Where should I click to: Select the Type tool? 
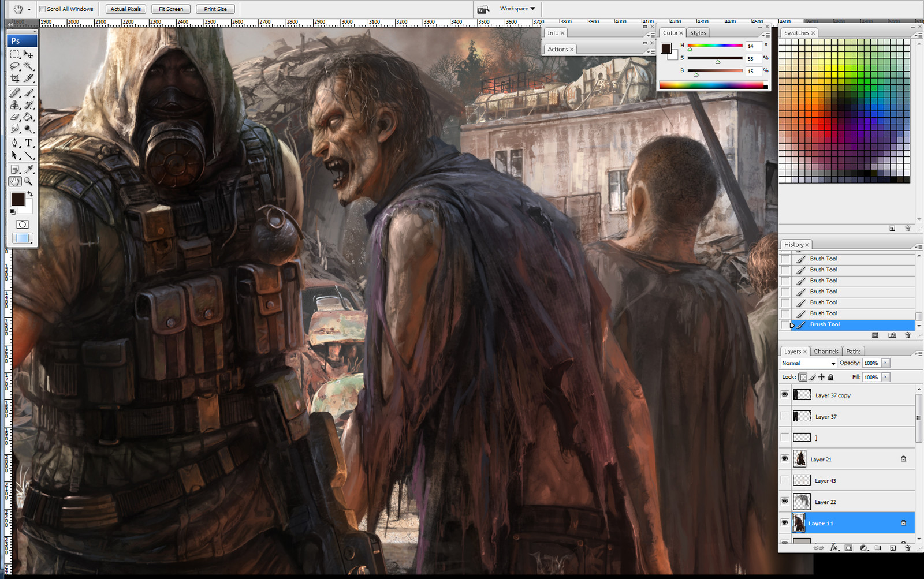28,143
